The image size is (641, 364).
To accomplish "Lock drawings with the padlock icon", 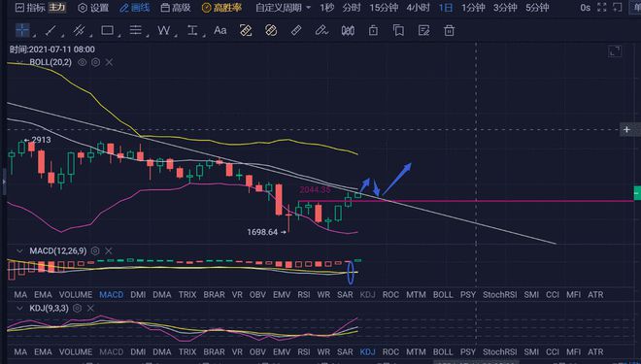I will pos(373,30).
